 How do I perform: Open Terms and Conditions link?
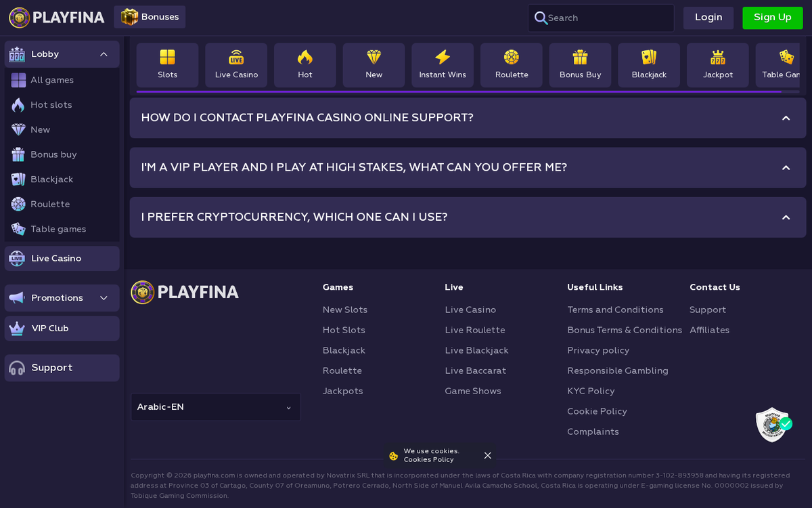(x=615, y=310)
